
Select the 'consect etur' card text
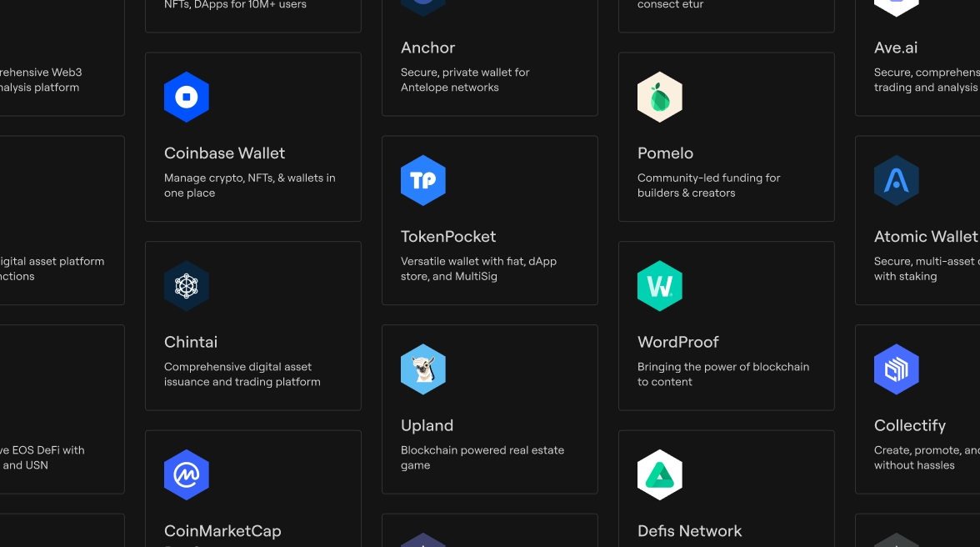(x=671, y=5)
